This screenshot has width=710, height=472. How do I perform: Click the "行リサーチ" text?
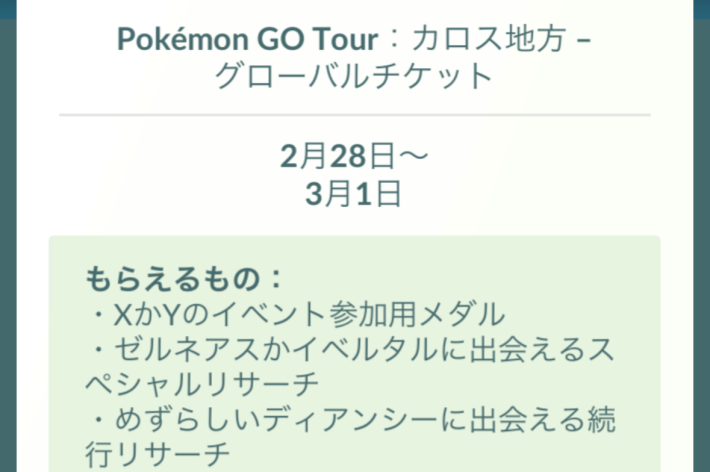tap(158, 457)
